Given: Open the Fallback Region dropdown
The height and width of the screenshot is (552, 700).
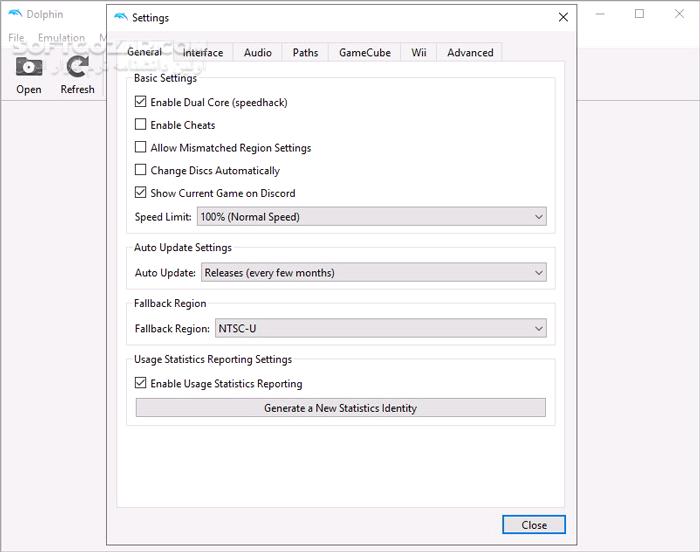Looking at the screenshot, I should (380, 329).
